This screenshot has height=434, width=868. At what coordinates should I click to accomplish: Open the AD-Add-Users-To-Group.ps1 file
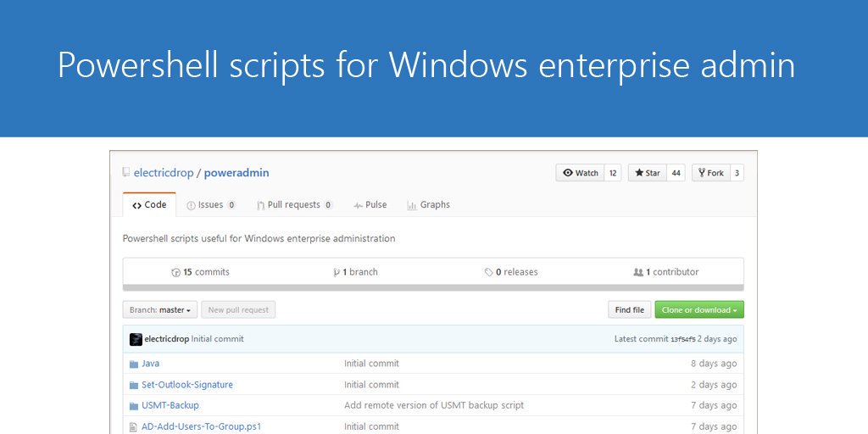coord(202,427)
